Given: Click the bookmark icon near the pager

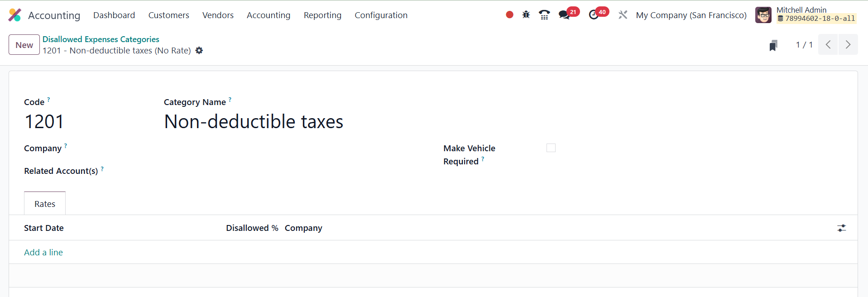Looking at the screenshot, I should coord(773,45).
